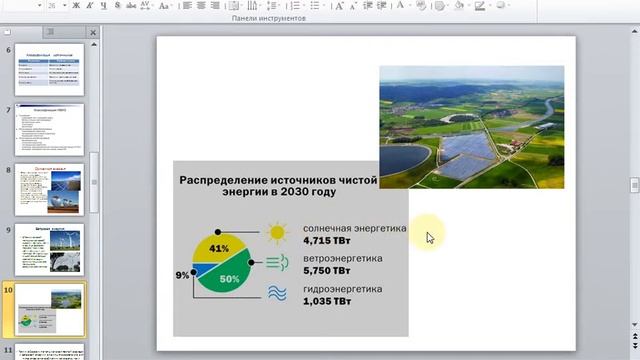640x360 pixels.
Task: Click 'Панели инструментов' group label
Action: pos(269,18)
